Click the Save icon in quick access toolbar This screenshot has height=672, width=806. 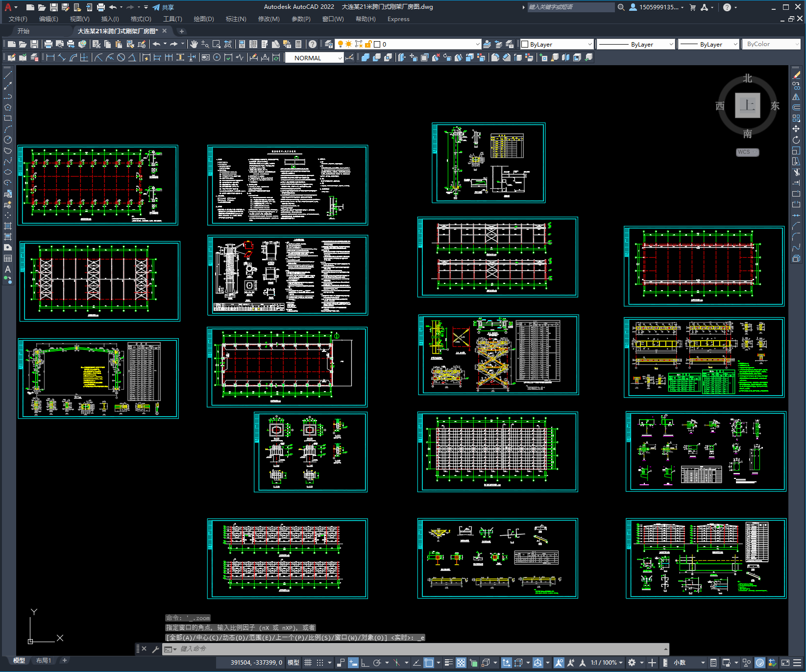54,7
